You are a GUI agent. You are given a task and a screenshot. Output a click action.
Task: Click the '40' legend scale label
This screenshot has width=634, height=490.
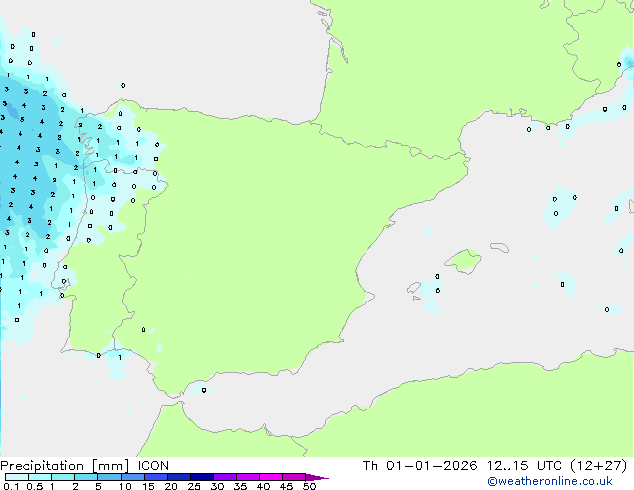pos(263,486)
